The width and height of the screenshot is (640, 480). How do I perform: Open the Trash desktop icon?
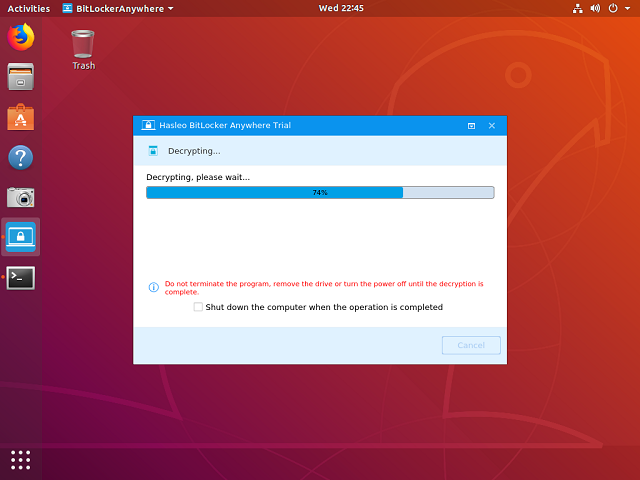tap(83, 50)
